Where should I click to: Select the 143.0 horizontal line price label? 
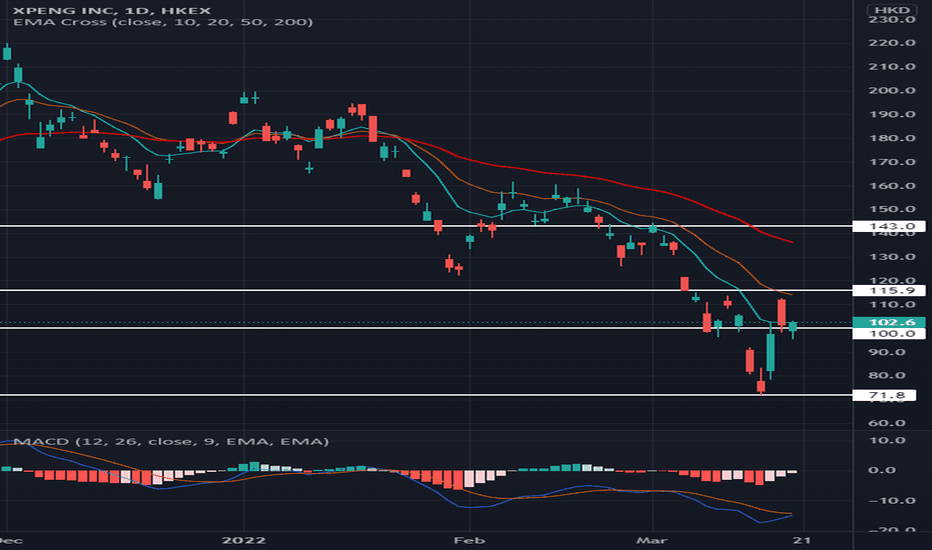pos(889,226)
